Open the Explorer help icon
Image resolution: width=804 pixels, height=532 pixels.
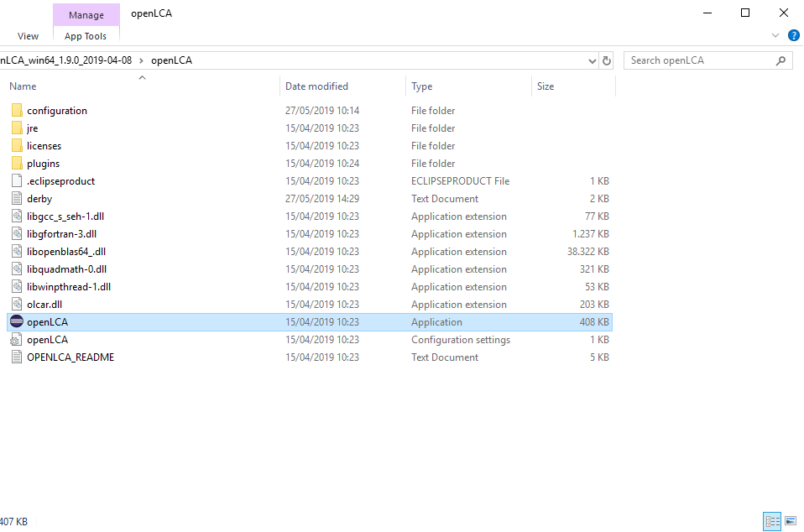click(x=794, y=35)
